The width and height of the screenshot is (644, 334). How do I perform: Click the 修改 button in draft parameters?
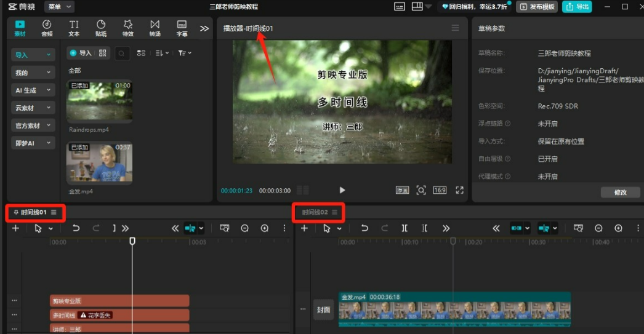(x=620, y=192)
